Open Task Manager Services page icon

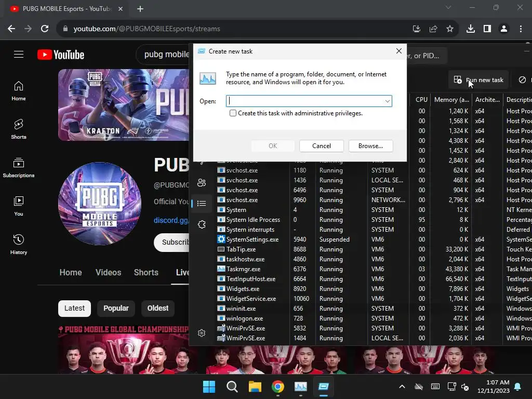(x=202, y=224)
